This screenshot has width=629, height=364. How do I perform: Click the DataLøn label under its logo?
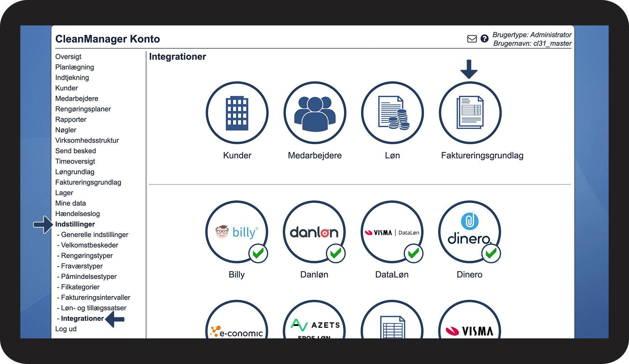coord(392,275)
